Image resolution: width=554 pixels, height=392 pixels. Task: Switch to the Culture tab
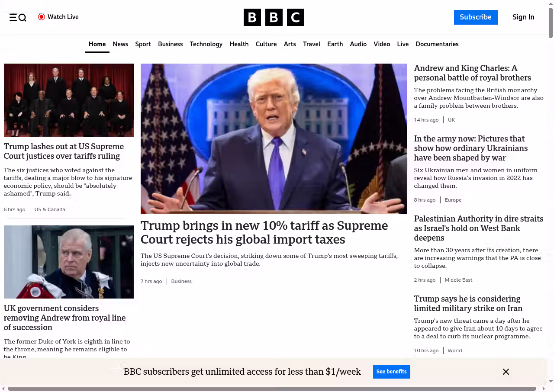coord(266,44)
